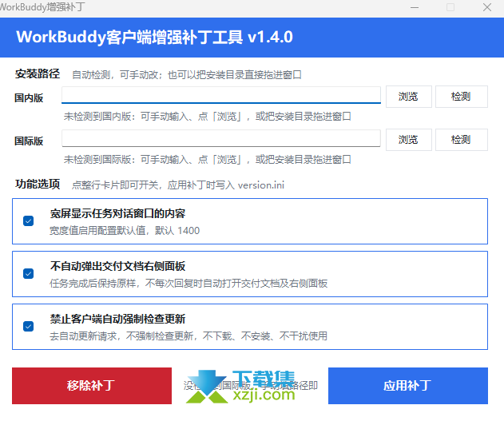This screenshot has height=421, width=504.
Task: Click the header title WorkBuddy客户端增强补丁工具 v1.4.0
Action: (155, 38)
